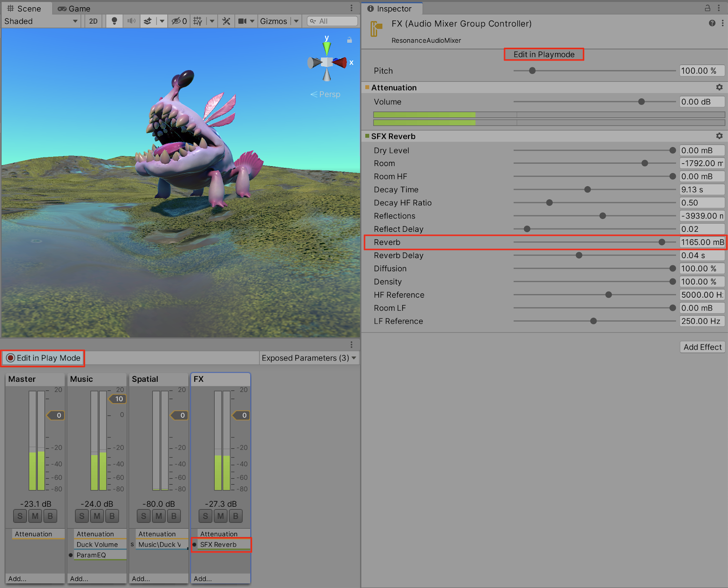Click the Add Effect button

pos(702,347)
